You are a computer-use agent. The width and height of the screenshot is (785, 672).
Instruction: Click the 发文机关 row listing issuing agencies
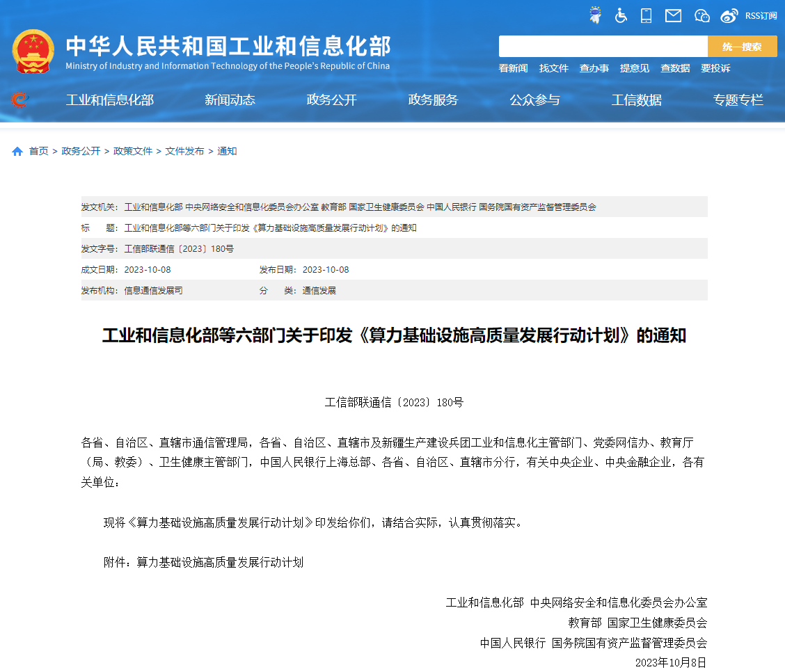click(x=394, y=207)
